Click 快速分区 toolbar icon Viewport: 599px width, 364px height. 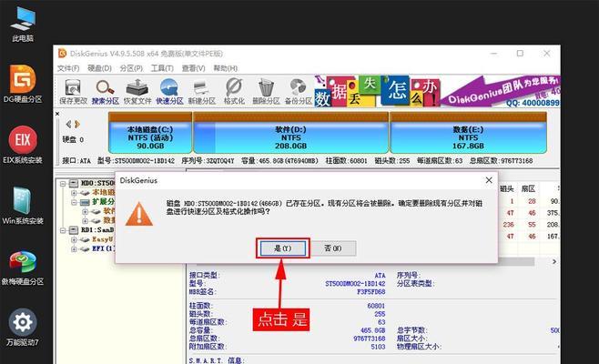coord(169,91)
